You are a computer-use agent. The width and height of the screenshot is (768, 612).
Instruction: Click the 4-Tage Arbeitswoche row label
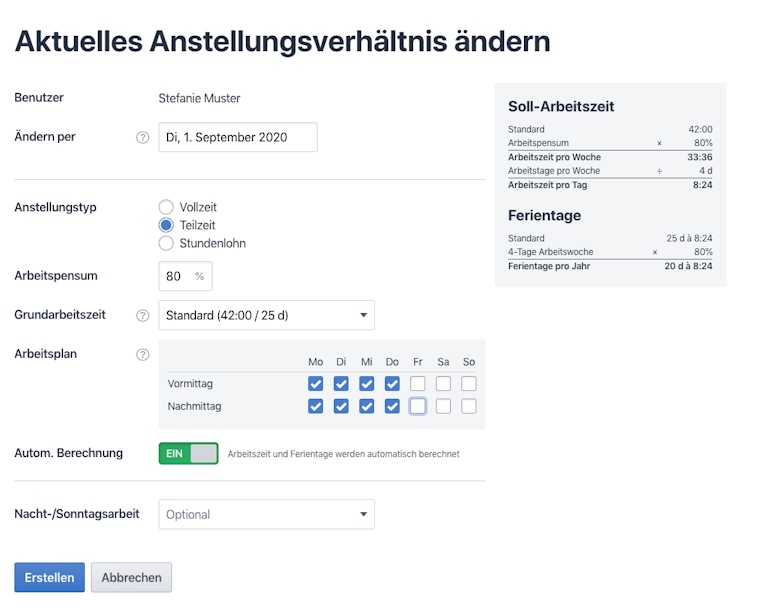[551, 252]
